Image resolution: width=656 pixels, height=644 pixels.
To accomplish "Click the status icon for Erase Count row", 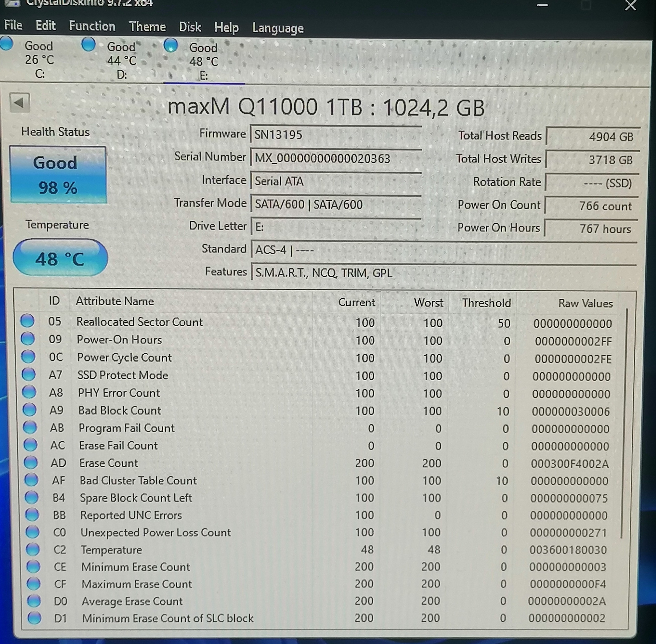I will (x=31, y=462).
